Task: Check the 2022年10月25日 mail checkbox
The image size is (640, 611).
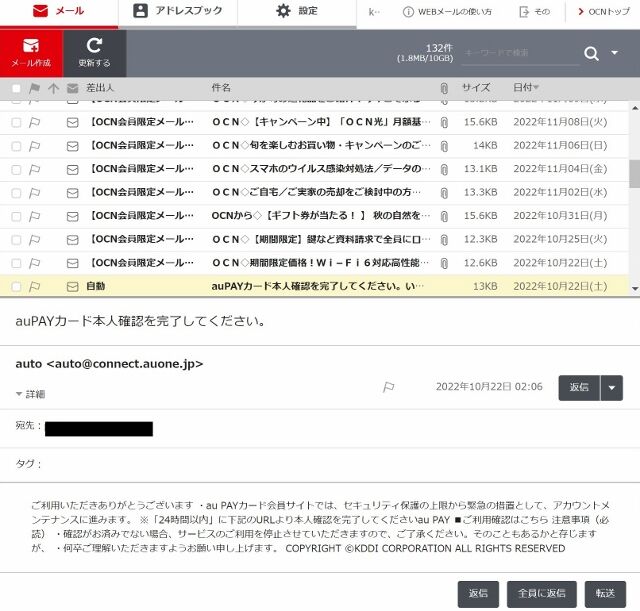Action: (16, 240)
